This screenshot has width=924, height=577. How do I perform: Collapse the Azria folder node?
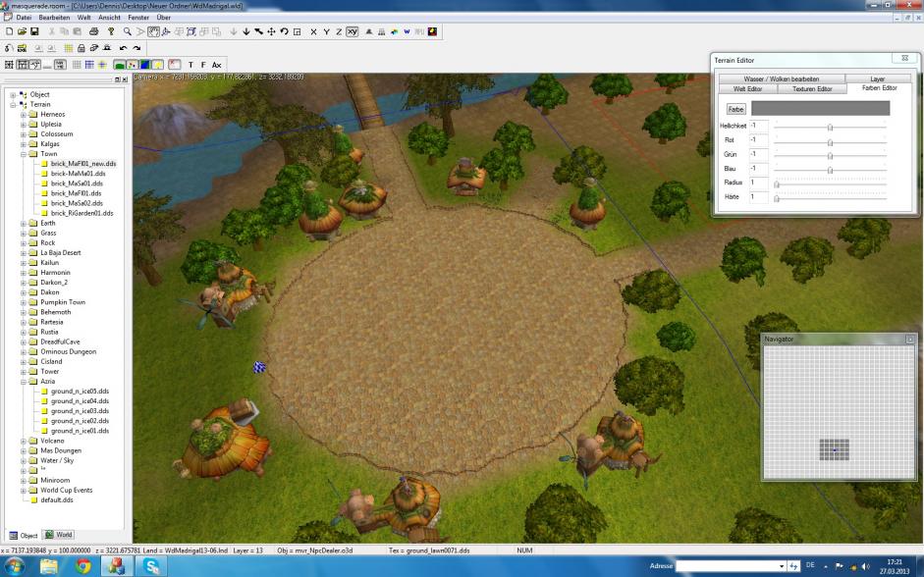(x=23, y=381)
